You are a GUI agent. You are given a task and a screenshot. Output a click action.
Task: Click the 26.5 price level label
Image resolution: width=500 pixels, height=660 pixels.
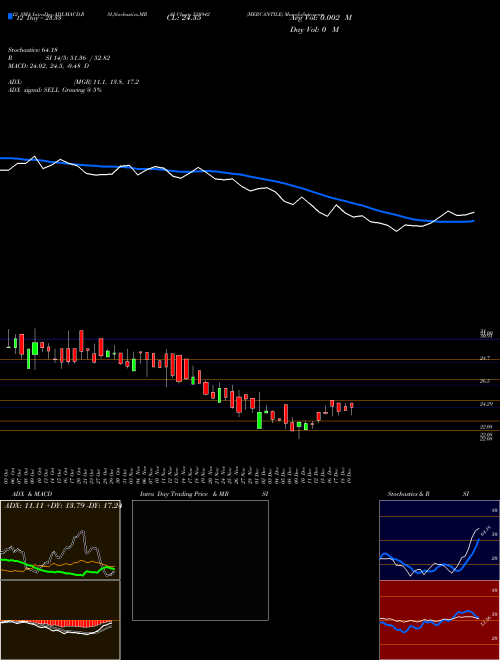click(x=485, y=381)
